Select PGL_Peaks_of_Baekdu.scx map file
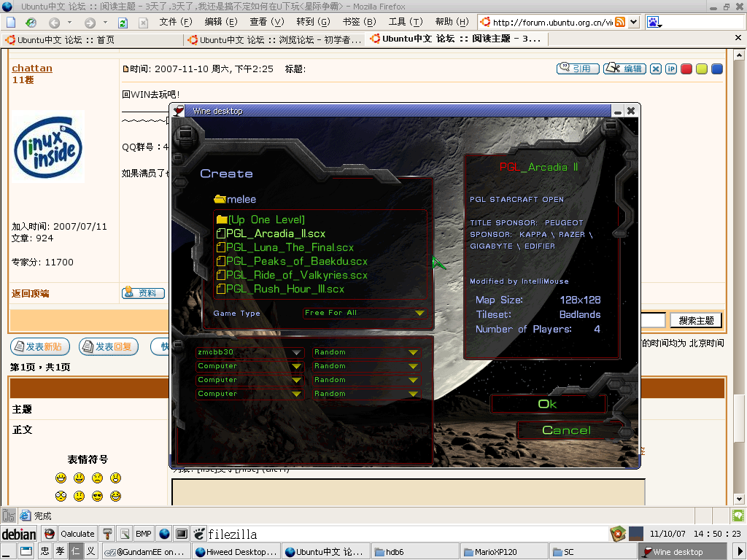The height and width of the screenshot is (560, 747). [292, 262]
